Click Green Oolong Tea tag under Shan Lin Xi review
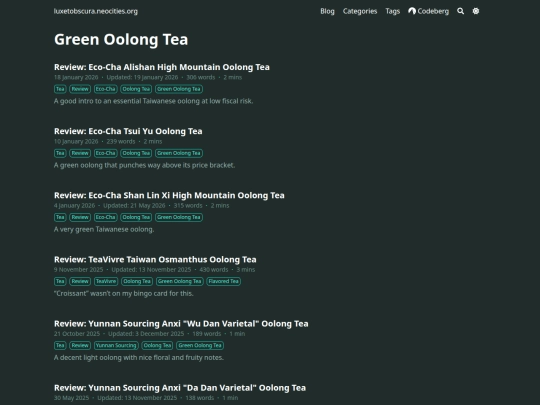Screen dimensions: 540x405 pyautogui.click(x=179, y=217)
